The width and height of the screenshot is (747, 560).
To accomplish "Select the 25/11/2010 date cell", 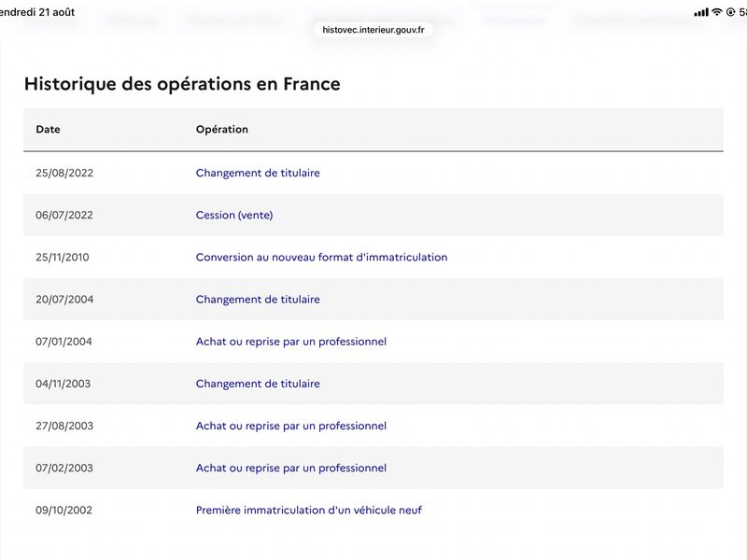I will pos(63,258).
